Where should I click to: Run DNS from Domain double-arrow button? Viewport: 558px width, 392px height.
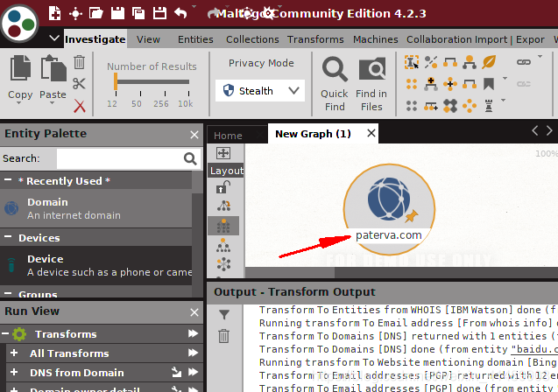194,372
